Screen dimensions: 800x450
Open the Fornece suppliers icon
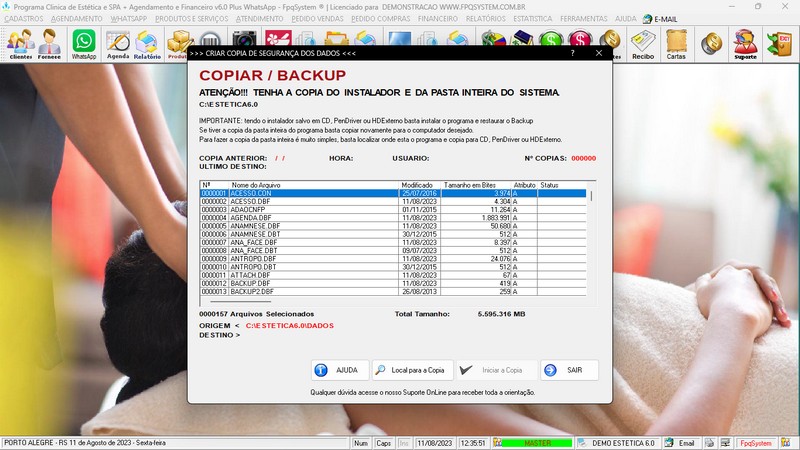coord(49,44)
